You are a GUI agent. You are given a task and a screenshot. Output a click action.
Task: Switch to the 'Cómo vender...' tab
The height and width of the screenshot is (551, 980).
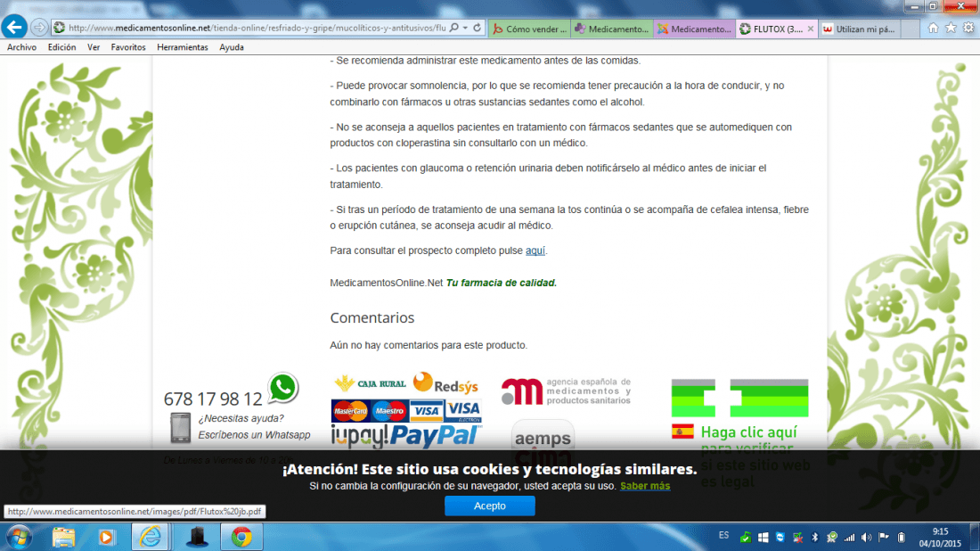click(x=530, y=29)
